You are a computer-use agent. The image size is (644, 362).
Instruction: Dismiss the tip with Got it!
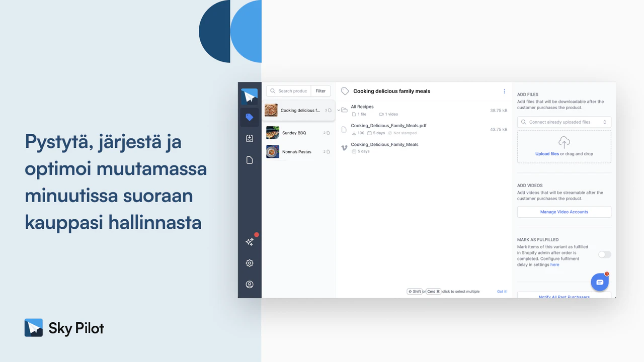point(502,292)
